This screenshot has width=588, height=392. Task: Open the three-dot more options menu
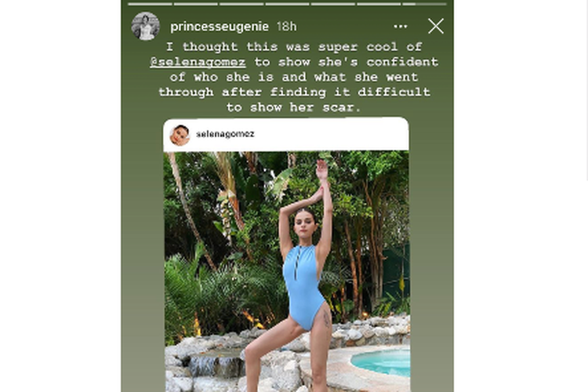point(401,26)
